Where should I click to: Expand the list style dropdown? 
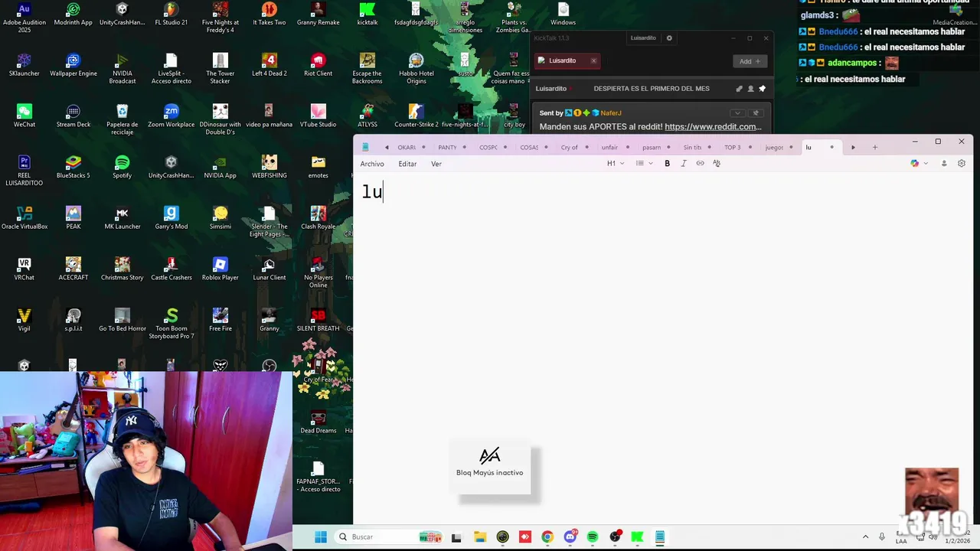pos(644,163)
